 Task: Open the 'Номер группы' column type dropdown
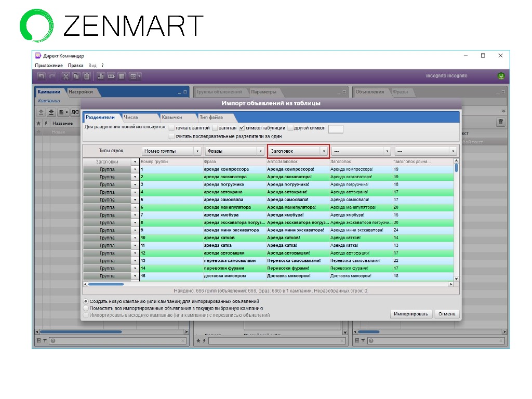[171, 151]
